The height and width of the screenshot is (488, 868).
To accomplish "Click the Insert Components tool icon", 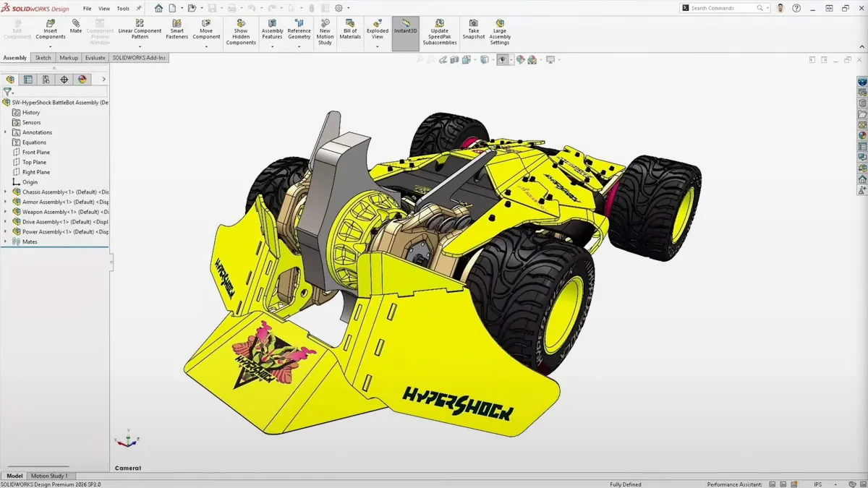I will [x=50, y=23].
